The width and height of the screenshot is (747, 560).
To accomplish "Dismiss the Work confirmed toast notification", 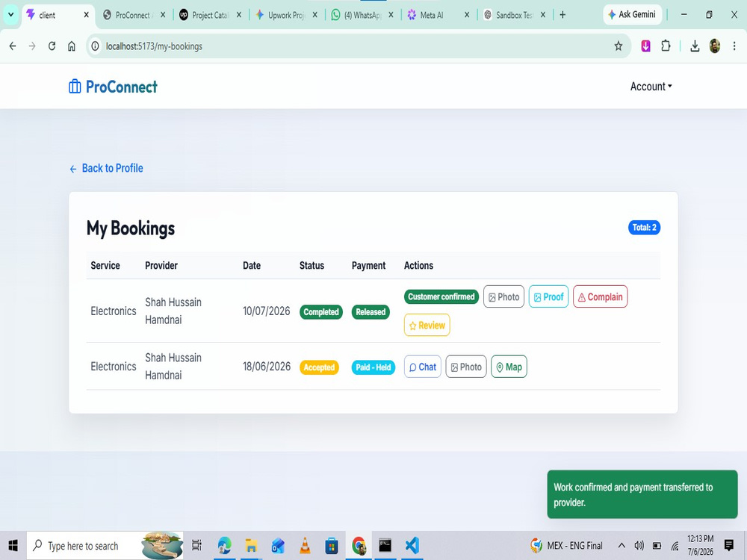I will pos(642,494).
